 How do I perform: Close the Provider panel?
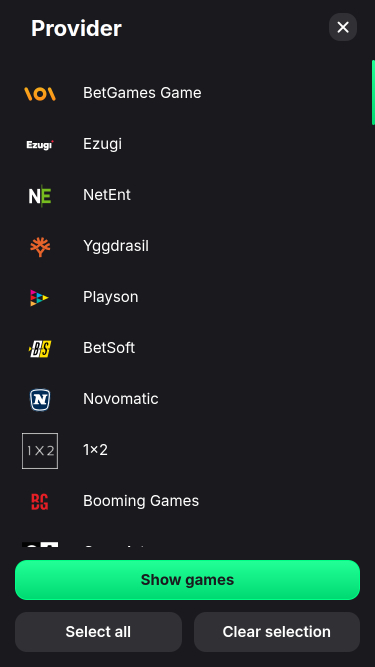click(x=343, y=27)
